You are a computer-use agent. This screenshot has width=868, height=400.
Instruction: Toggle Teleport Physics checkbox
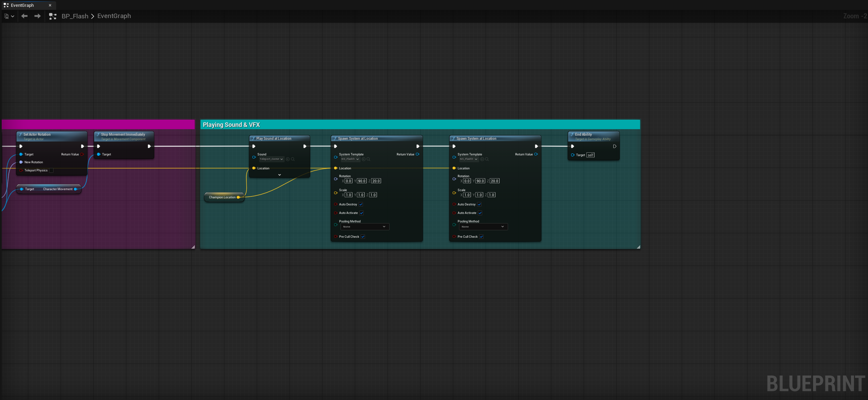pyautogui.click(x=51, y=170)
